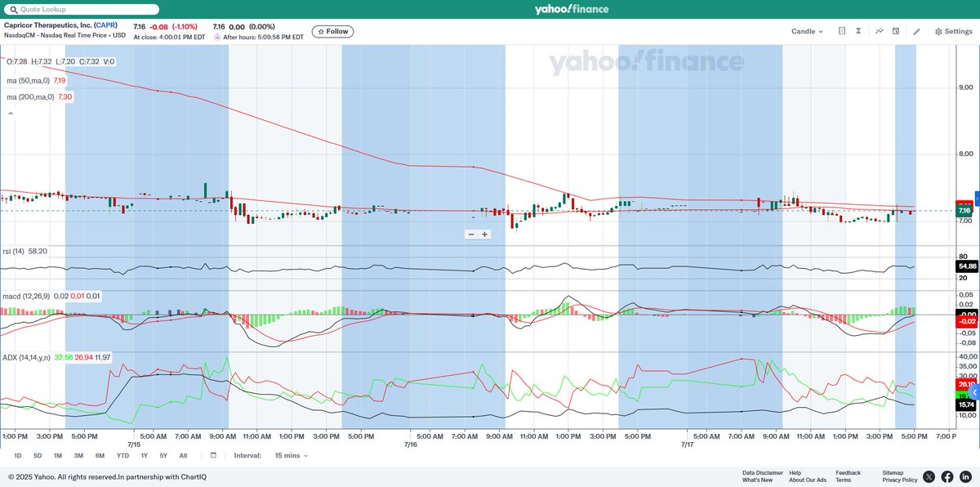Screen dimensions: 980x487
Task: Open the indicators sigma icon
Action: 858,31
